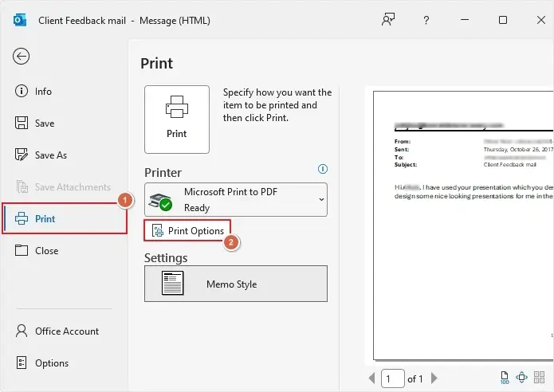Open Help with the question mark icon
The image size is (554, 392).
pos(426,20)
